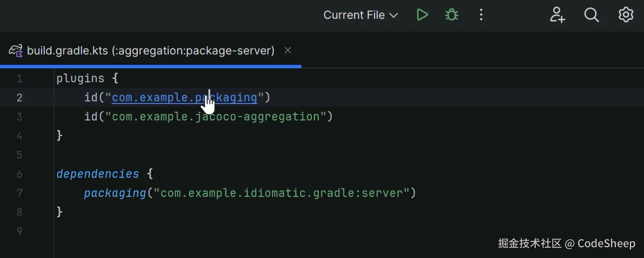This screenshot has width=644, height=258.
Task: Click the com.example.idiomatic.gradle:server dependency string
Action: click(x=282, y=193)
